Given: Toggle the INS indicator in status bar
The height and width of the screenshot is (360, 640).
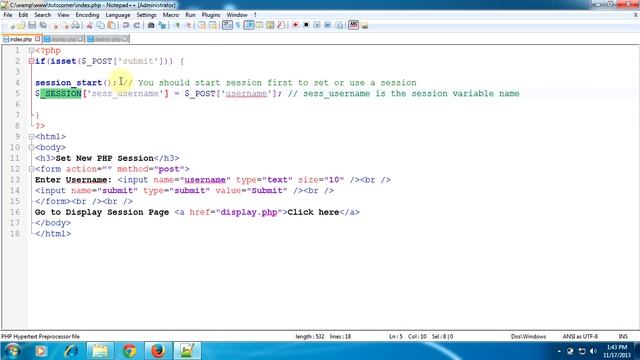Looking at the screenshot, I should (x=623, y=336).
